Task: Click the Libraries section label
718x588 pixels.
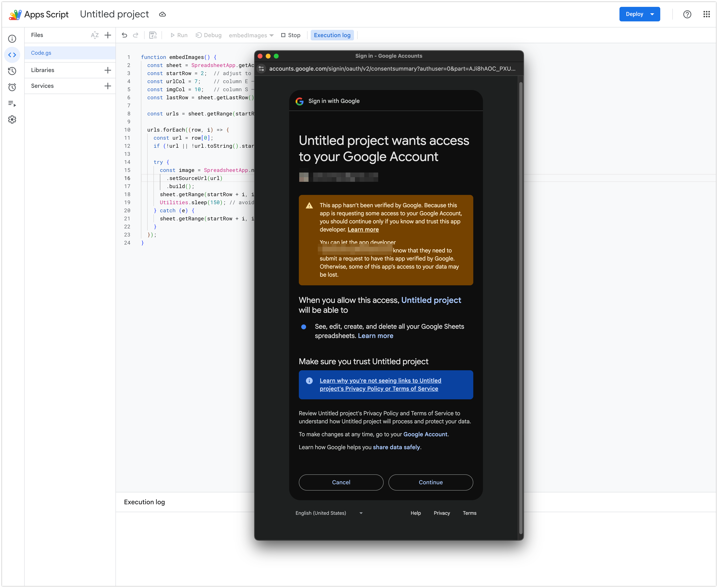Action: pyautogui.click(x=43, y=70)
